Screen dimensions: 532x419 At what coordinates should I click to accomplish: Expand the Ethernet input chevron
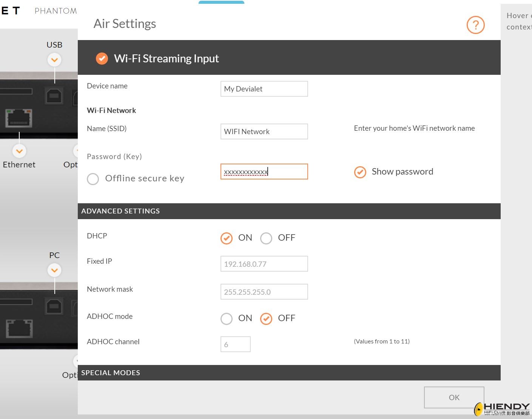pos(19,151)
